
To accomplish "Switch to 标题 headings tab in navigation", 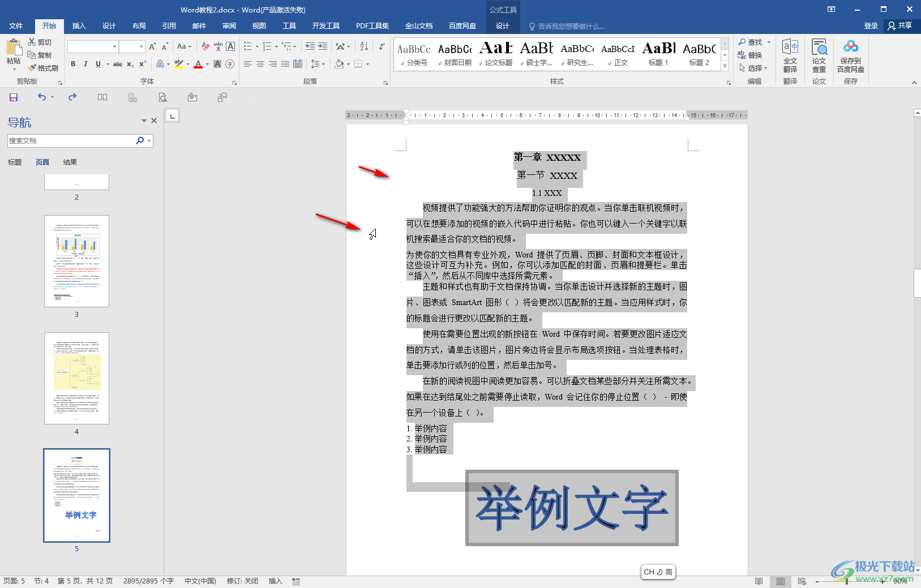I will [x=15, y=162].
